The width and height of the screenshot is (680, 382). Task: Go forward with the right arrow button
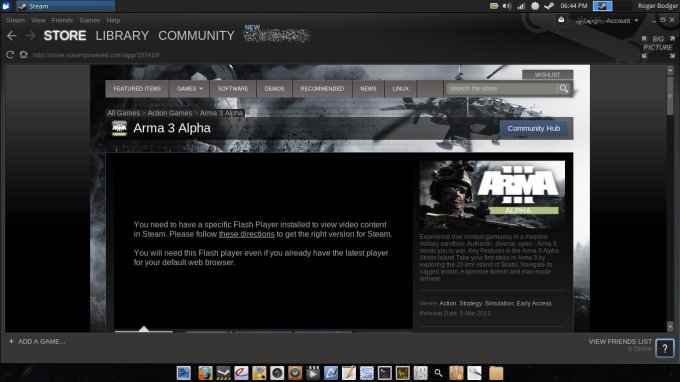point(30,36)
